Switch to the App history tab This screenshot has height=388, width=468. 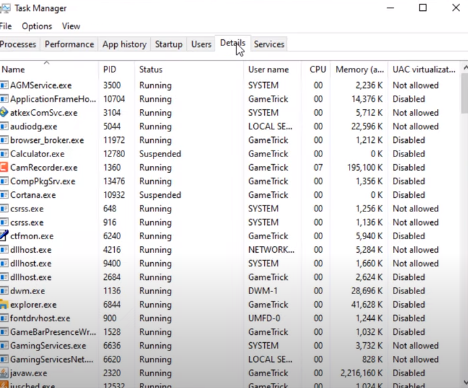point(124,44)
